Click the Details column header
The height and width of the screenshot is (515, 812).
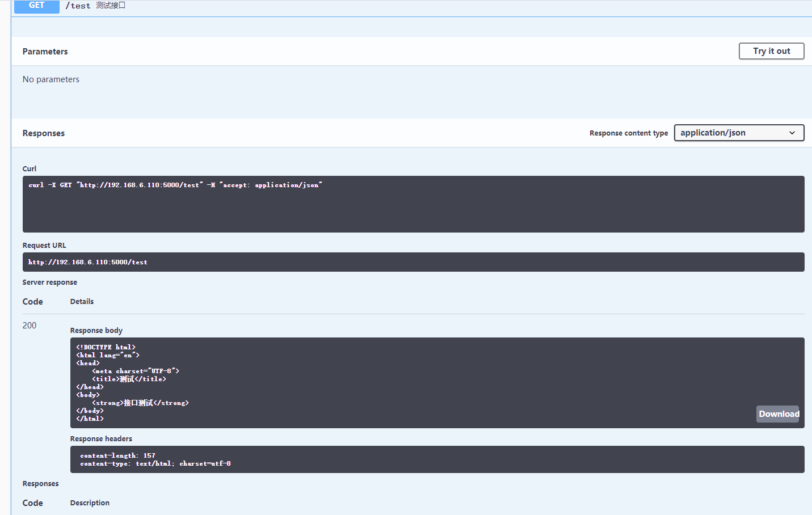[x=82, y=301]
